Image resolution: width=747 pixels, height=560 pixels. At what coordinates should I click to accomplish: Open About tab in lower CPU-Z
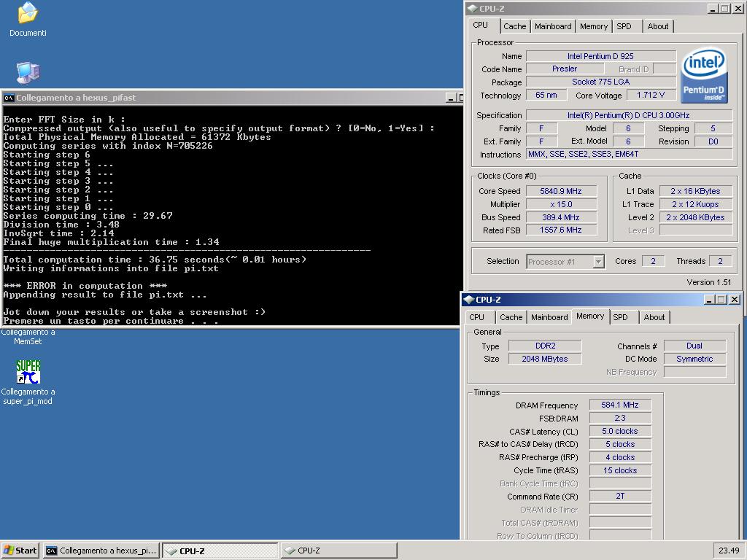tap(654, 317)
